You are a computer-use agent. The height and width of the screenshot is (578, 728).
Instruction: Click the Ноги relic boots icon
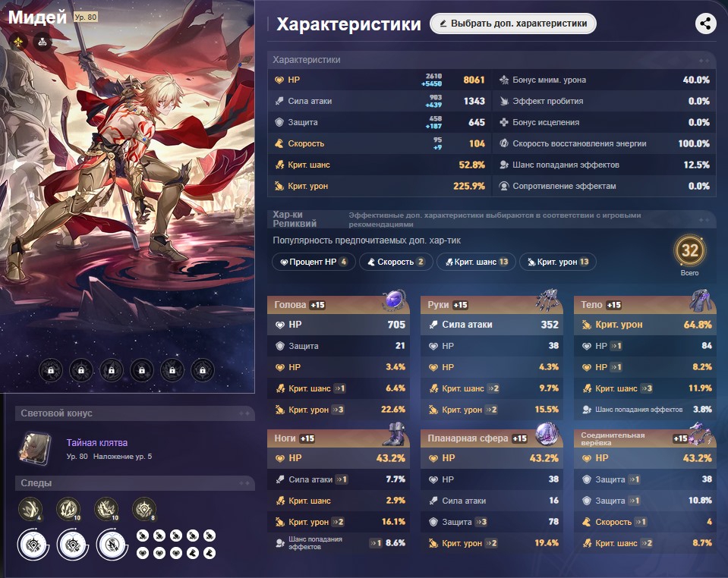click(395, 433)
